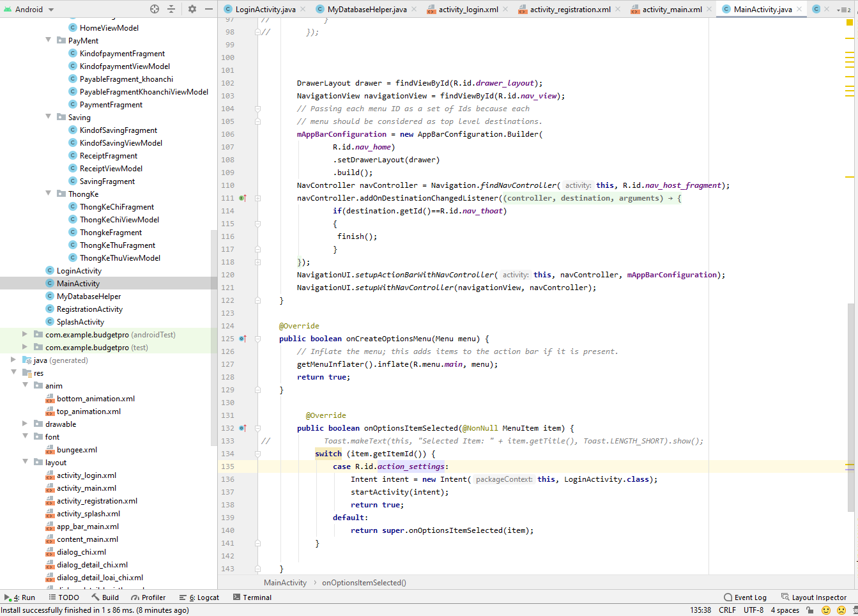858x616 pixels.
Task: Open the Android project view dropdown
Action: tap(29, 9)
